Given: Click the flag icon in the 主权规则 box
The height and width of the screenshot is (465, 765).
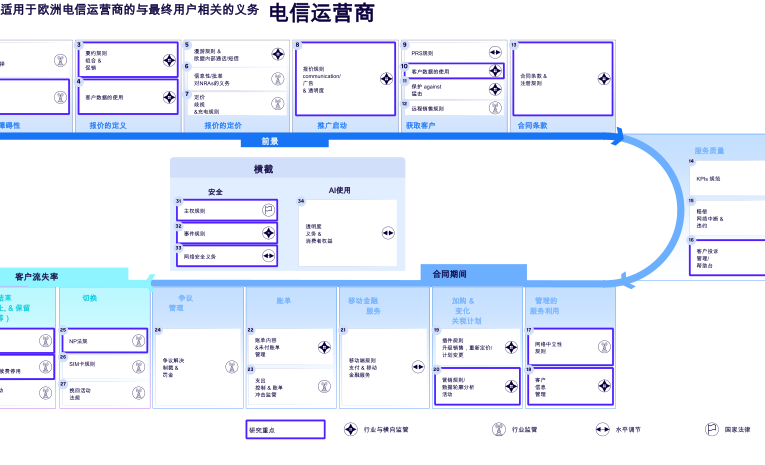Looking at the screenshot, I should click(x=268, y=210).
